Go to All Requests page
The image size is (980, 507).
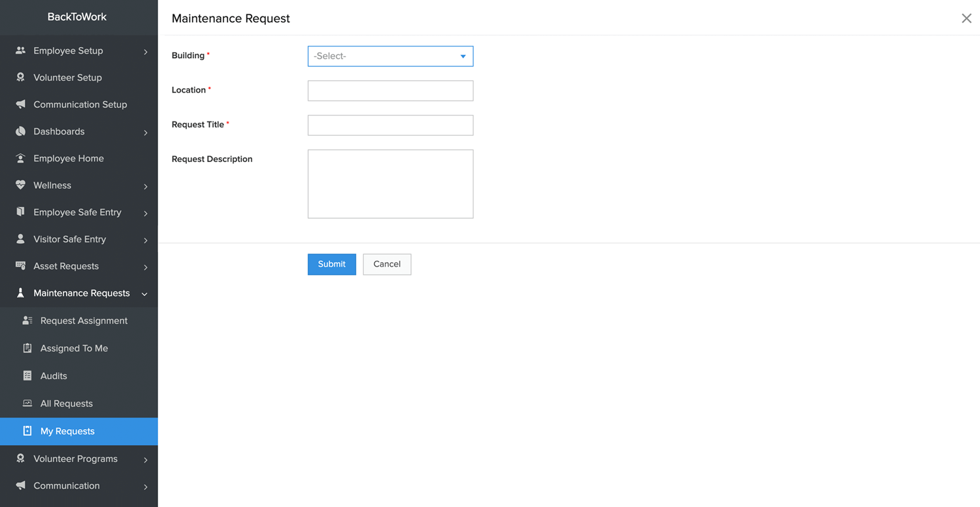pos(66,404)
